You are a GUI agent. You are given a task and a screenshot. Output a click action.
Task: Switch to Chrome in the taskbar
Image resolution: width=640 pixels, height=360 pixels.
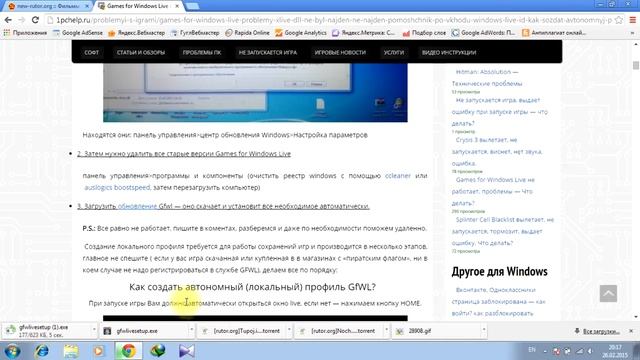[128, 351]
